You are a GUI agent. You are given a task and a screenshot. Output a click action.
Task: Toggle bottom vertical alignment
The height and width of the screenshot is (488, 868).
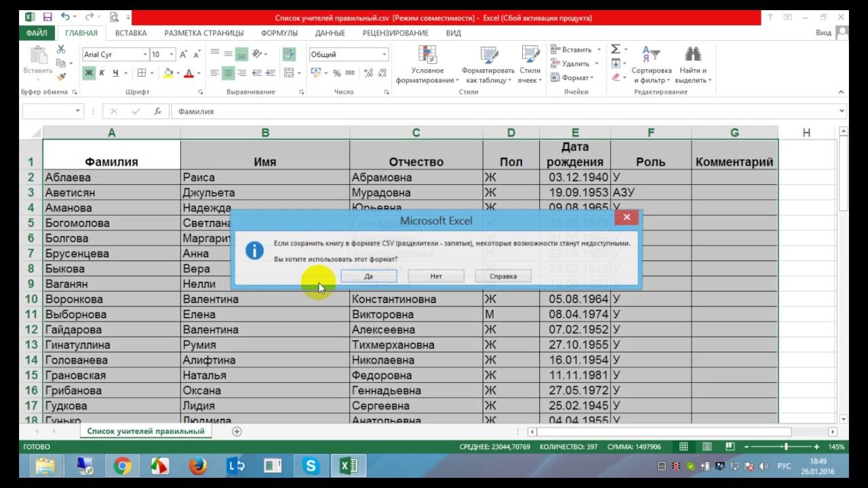tap(242, 54)
